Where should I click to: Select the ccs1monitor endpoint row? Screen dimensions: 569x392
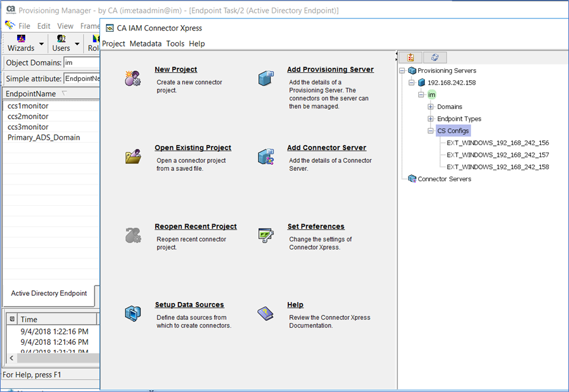51,106
